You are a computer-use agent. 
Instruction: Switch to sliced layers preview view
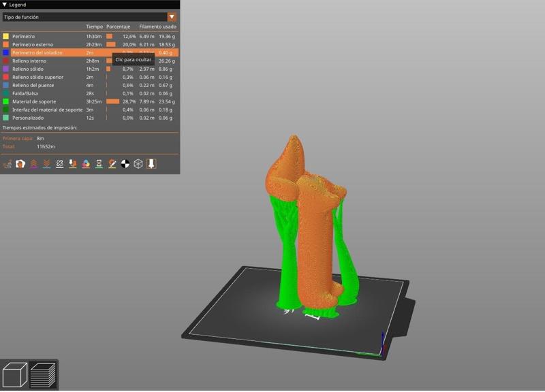tap(43, 375)
